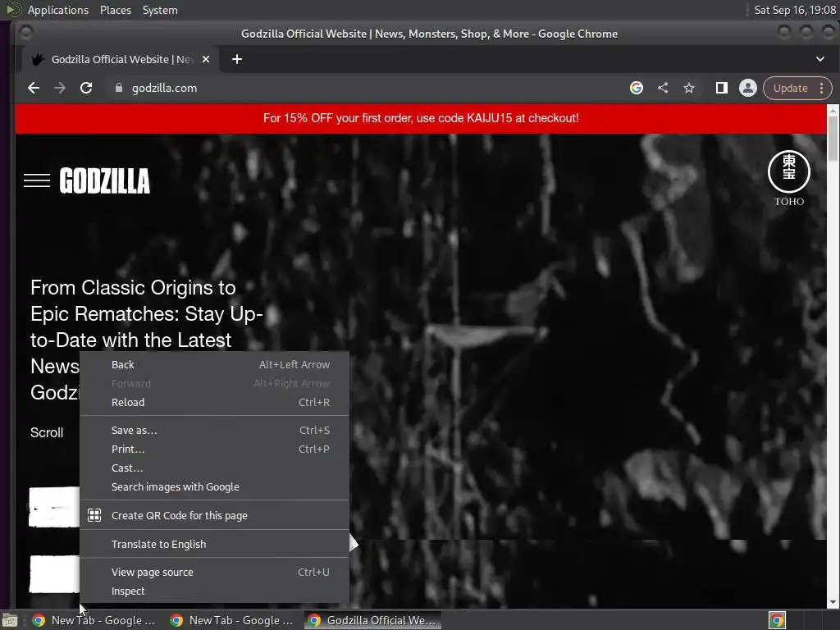Click the show desktop icon in taskbar

coord(10,621)
